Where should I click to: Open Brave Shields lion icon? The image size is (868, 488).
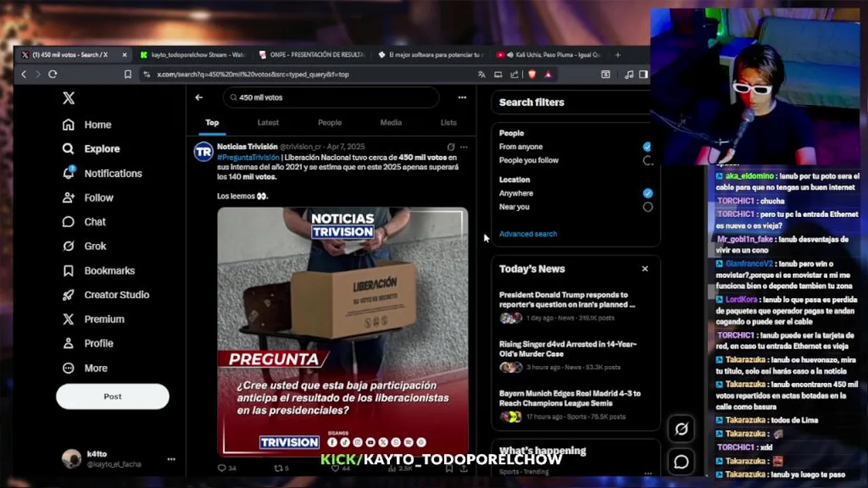click(x=532, y=75)
